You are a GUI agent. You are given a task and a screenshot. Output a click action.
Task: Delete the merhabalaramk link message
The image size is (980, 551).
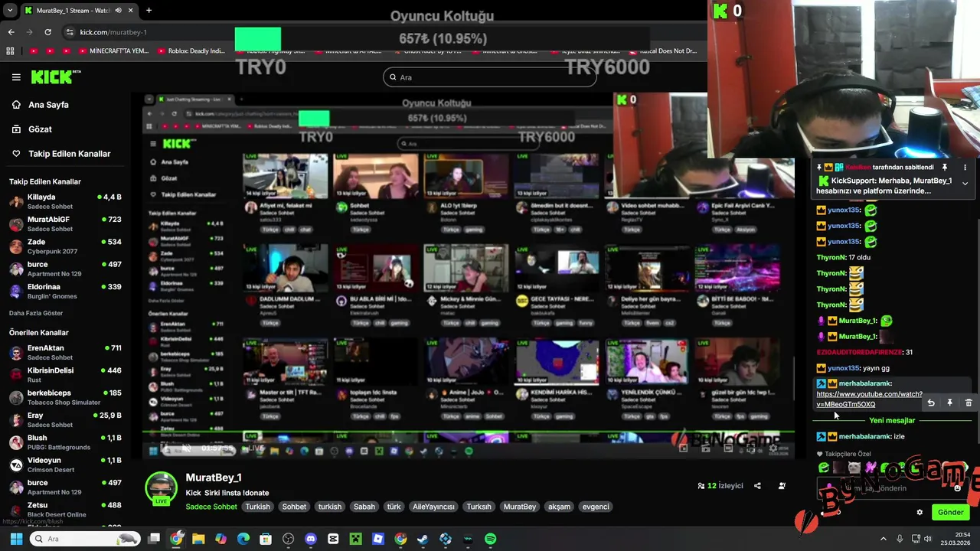(x=969, y=403)
